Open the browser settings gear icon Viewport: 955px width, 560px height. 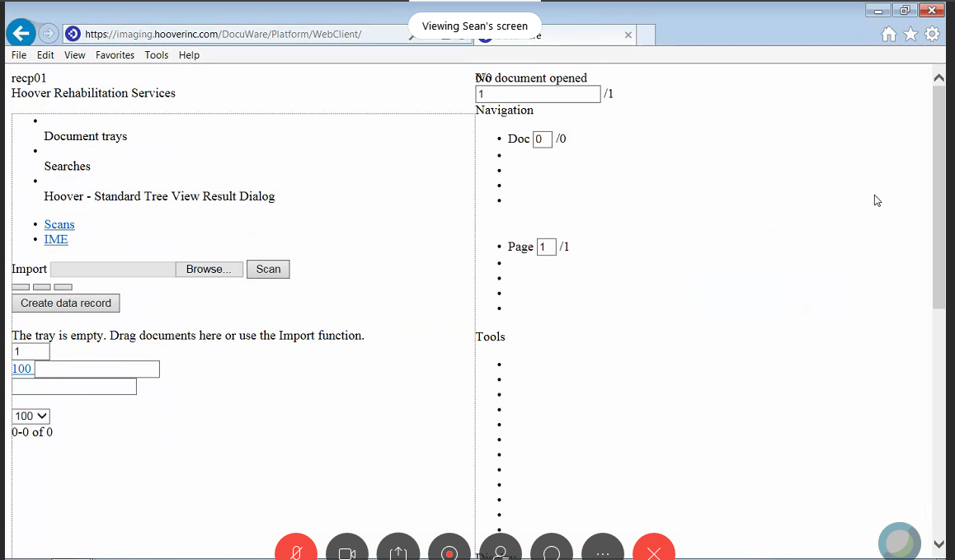point(932,34)
